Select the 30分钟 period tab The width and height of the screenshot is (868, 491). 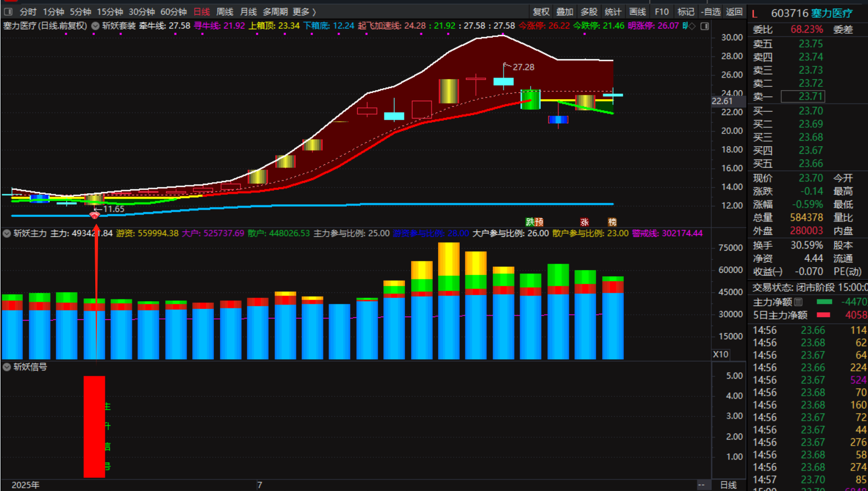142,12
